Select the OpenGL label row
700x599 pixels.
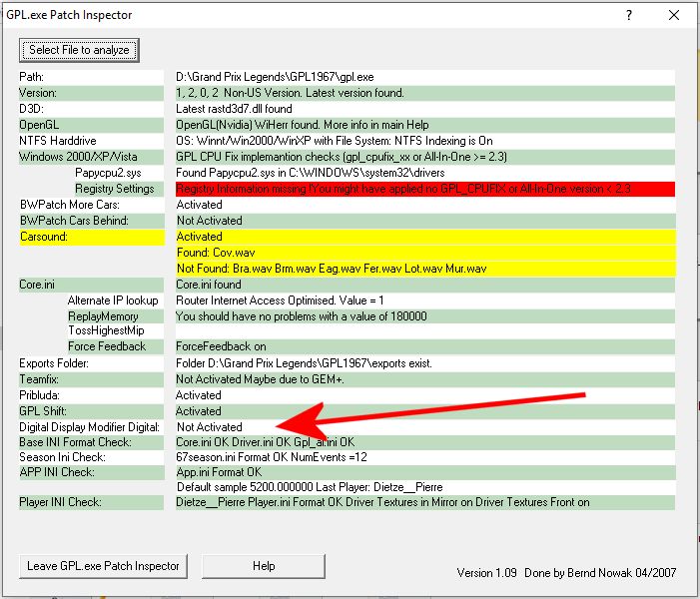(x=91, y=125)
